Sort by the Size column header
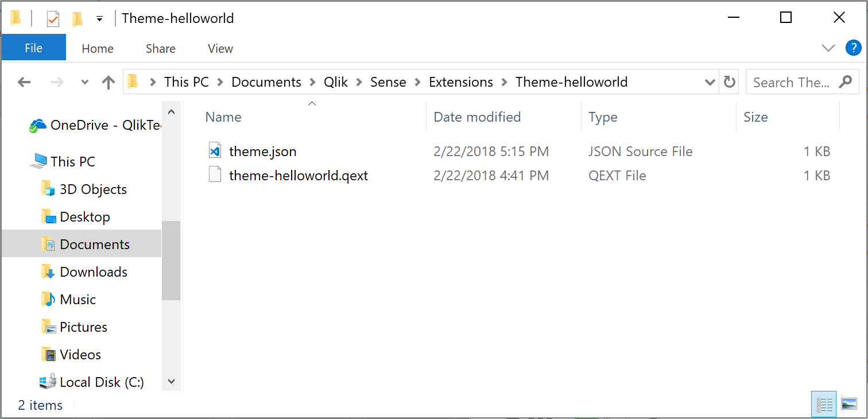Viewport: 868px width, 419px height. (x=755, y=117)
